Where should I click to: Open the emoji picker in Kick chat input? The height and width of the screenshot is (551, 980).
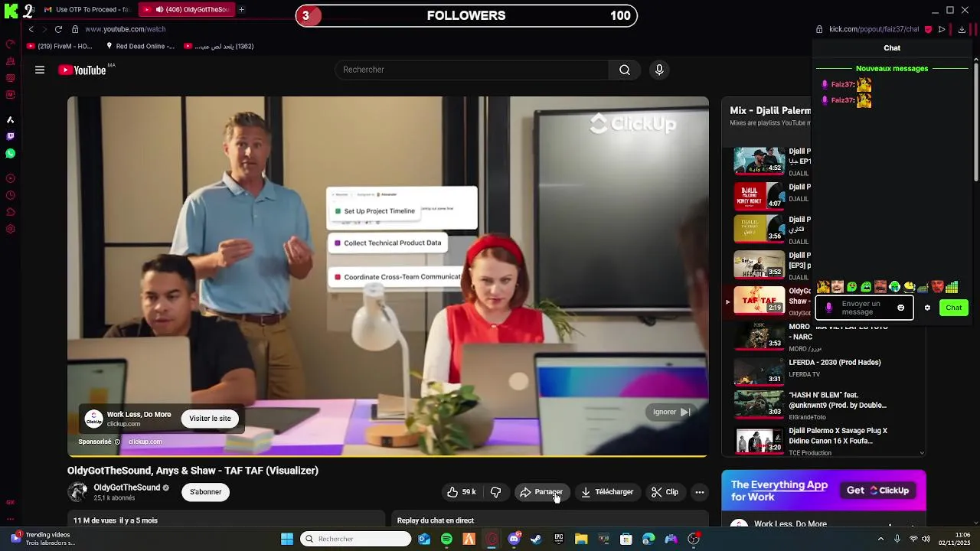pos(900,308)
